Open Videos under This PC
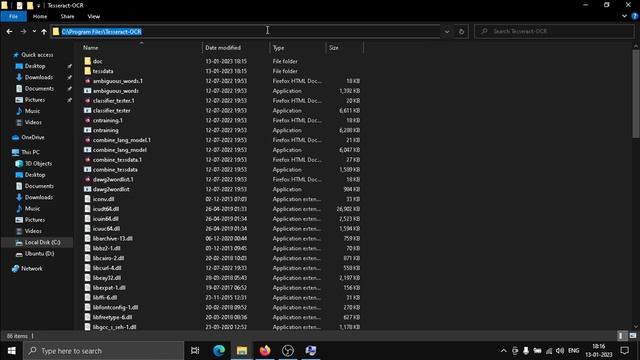640x360 pixels. pos(33,231)
